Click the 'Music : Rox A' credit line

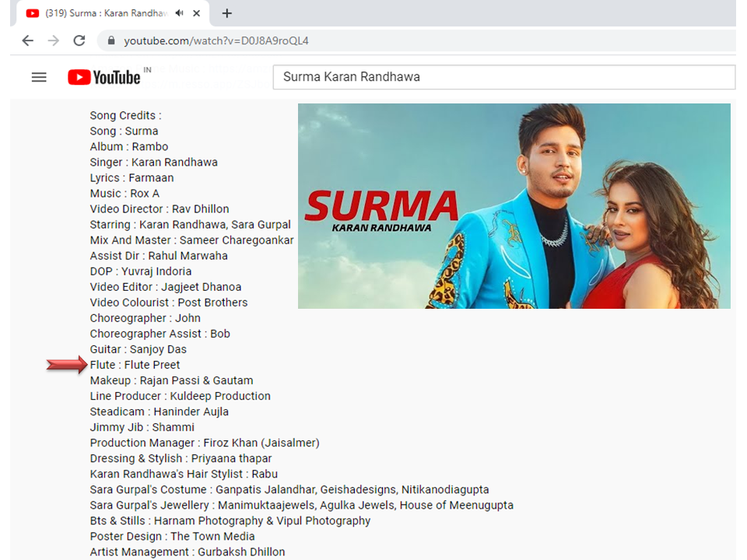124,194
